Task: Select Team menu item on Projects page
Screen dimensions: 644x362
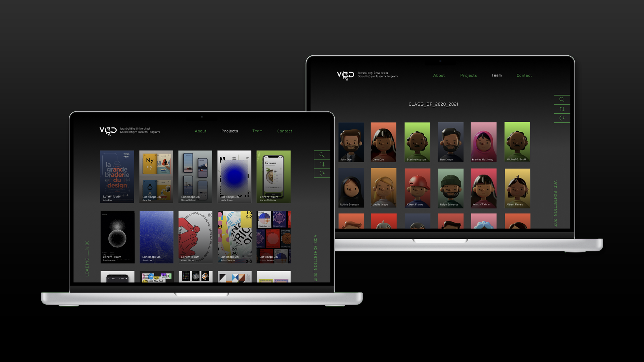Action: (257, 131)
